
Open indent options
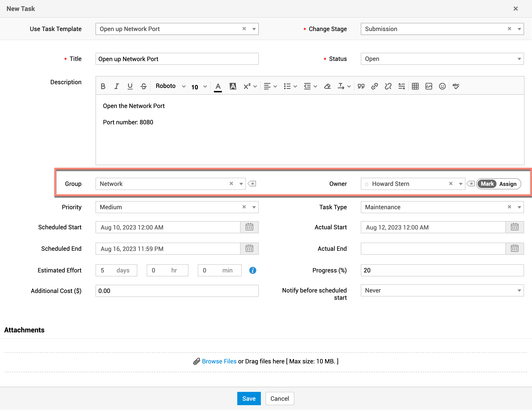click(x=310, y=86)
